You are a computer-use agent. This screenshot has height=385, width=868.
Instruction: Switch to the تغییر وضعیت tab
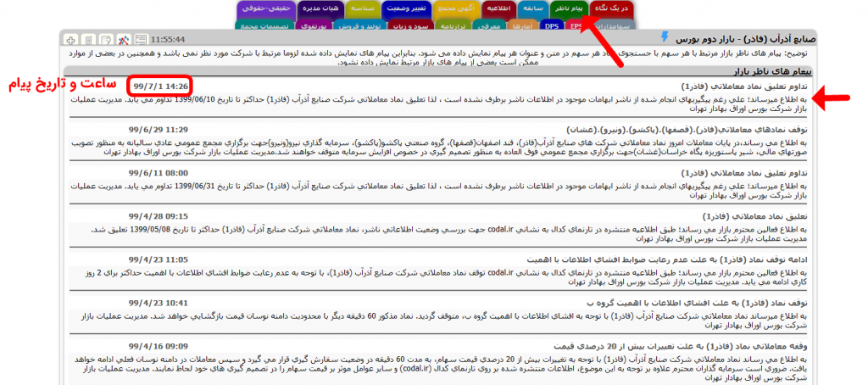(406, 9)
